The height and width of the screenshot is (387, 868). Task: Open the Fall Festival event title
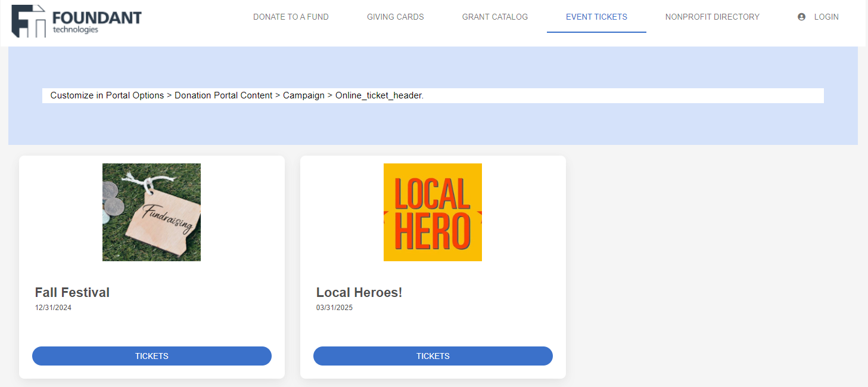pos(72,292)
